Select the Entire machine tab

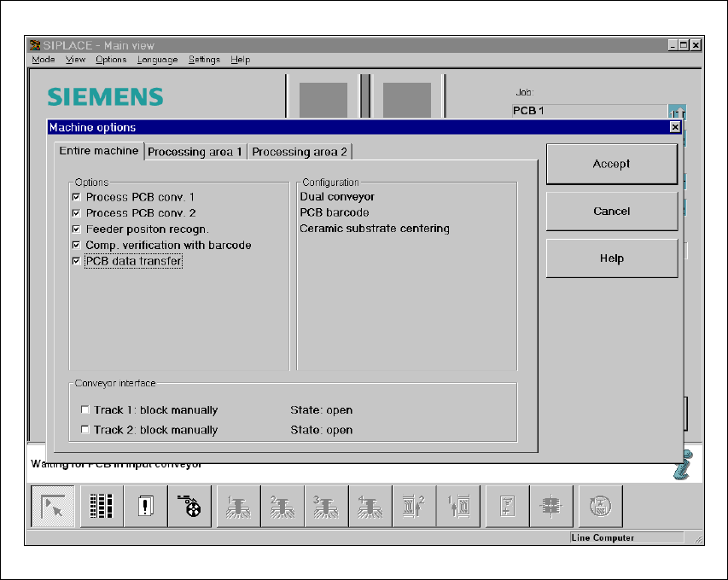[x=99, y=151]
